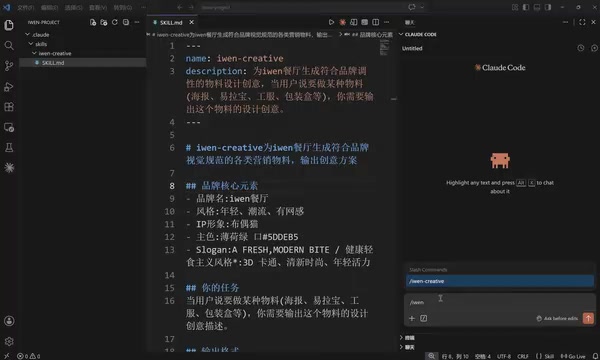Image resolution: width=600 pixels, height=360 pixels.
Task: Refresh the Explorer file tree
Action: click(x=115, y=23)
